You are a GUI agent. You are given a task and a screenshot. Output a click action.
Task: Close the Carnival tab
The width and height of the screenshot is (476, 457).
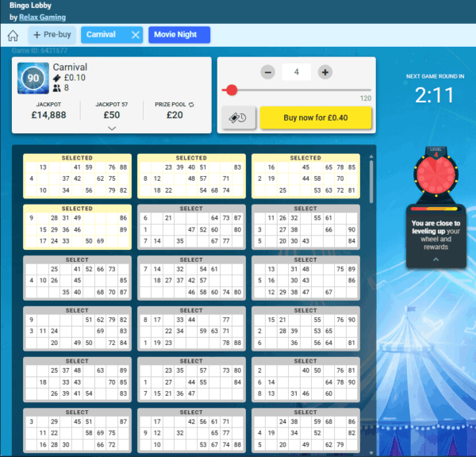point(136,35)
